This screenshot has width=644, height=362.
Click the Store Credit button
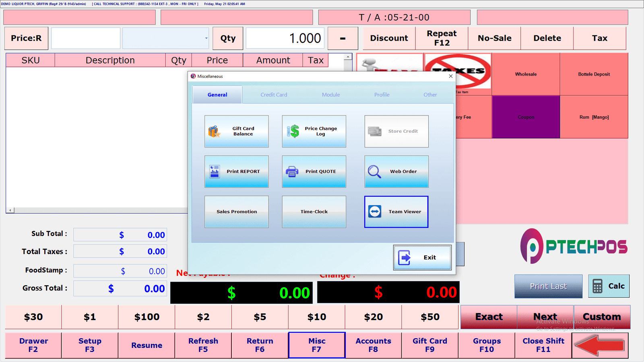pos(396,132)
